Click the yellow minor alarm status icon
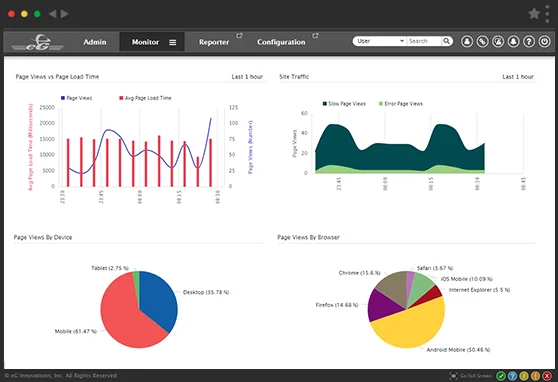The image size is (558, 382). 524,376
